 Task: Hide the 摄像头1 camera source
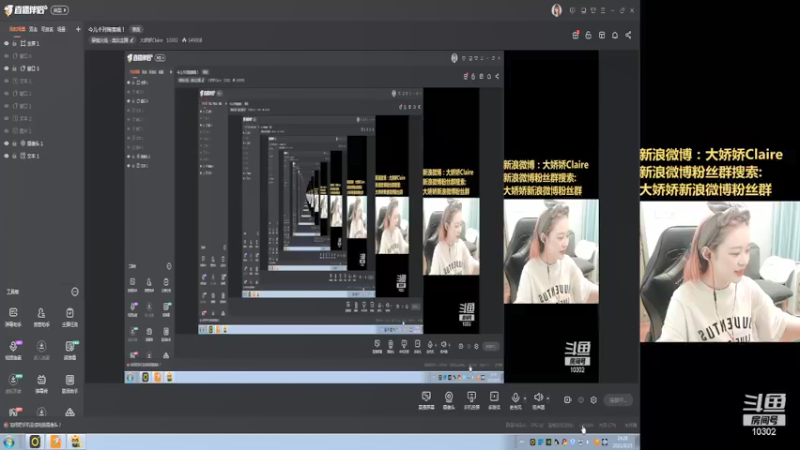7,143
